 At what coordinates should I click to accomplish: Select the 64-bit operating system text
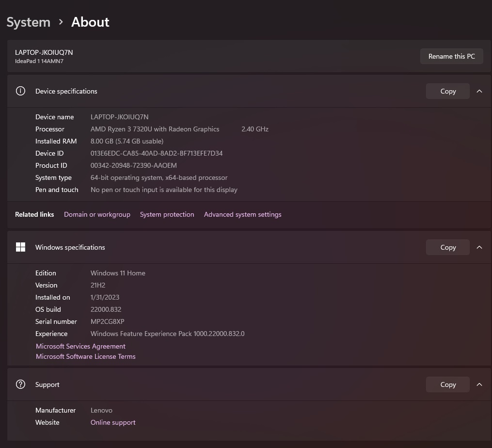159,177
